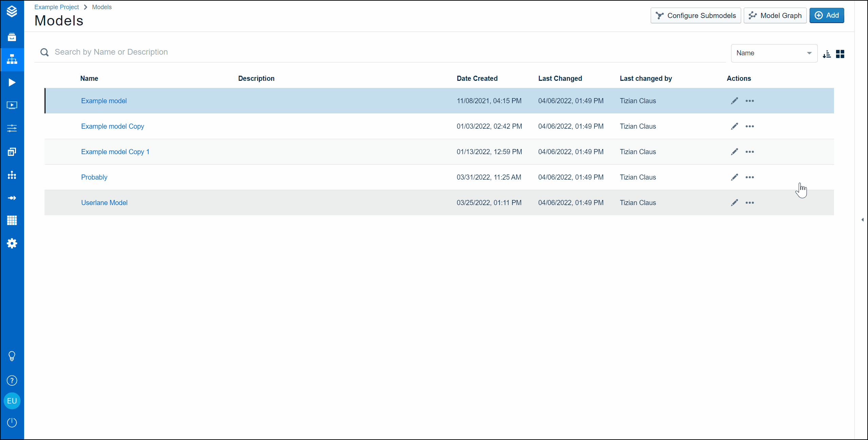This screenshot has height=440, width=868.
Task: Click the pencil edit icon for Example model
Action: click(x=734, y=101)
